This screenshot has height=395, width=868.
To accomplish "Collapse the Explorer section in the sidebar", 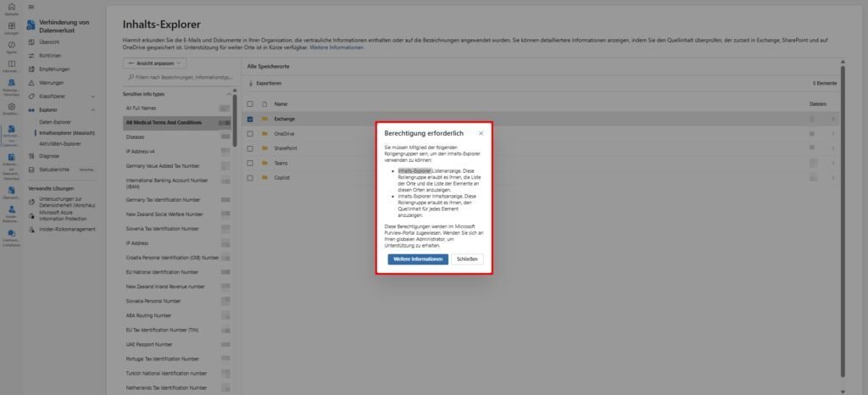I will coord(92,109).
